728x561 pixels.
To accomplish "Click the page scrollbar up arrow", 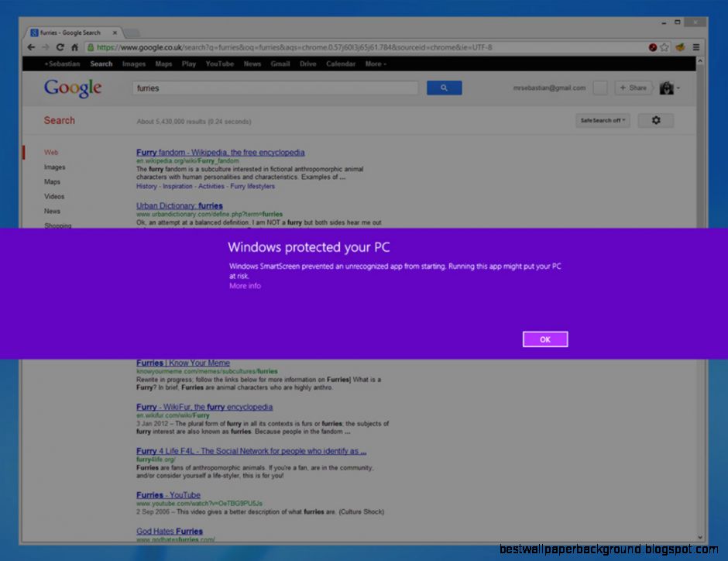I will (x=700, y=61).
